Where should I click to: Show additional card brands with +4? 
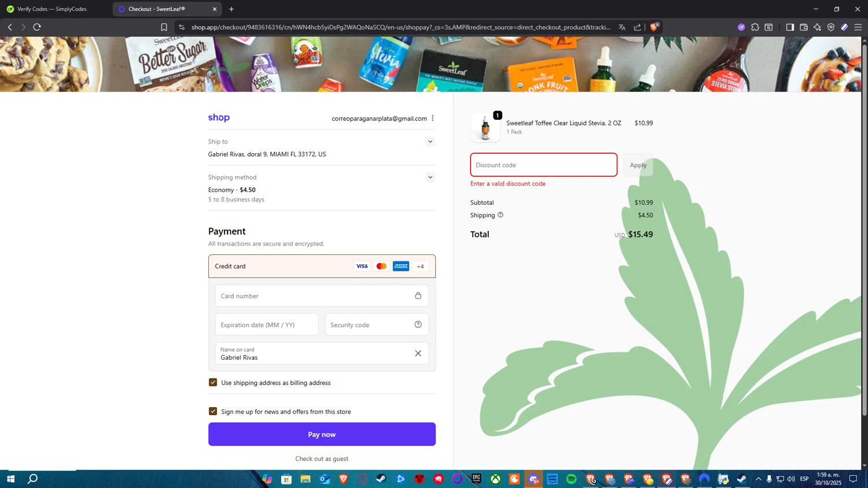tap(420, 267)
